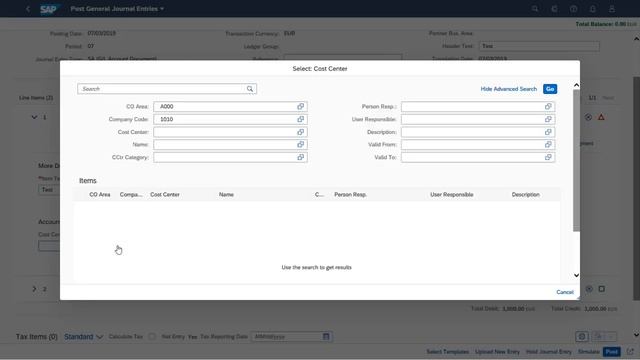The height and width of the screenshot is (360, 640).
Task: Click the User Responsible column header
Action: [451, 195]
